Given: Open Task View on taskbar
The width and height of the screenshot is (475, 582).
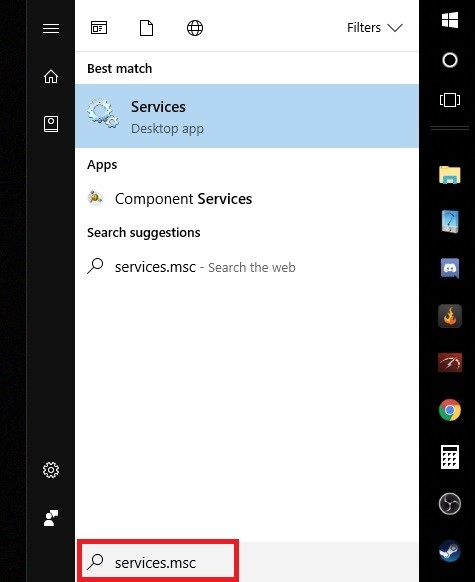Looking at the screenshot, I should click(x=450, y=100).
